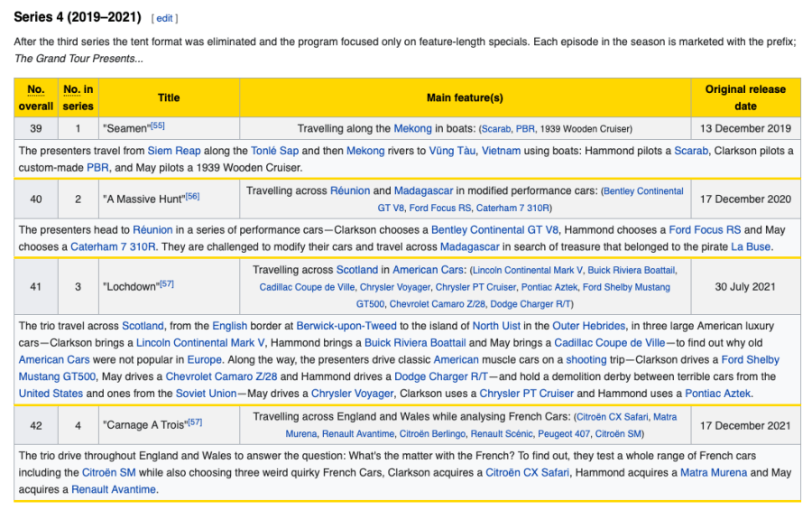
Task: Open Cadillac Coupe de Ville link in feature cell
Action: pyautogui.click(x=307, y=287)
